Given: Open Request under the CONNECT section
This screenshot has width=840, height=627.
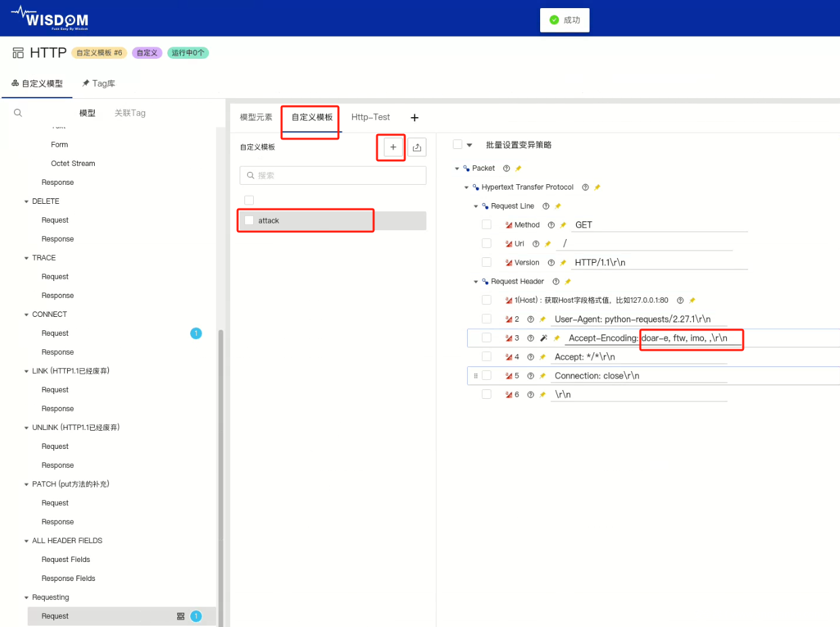Looking at the screenshot, I should coord(55,333).
